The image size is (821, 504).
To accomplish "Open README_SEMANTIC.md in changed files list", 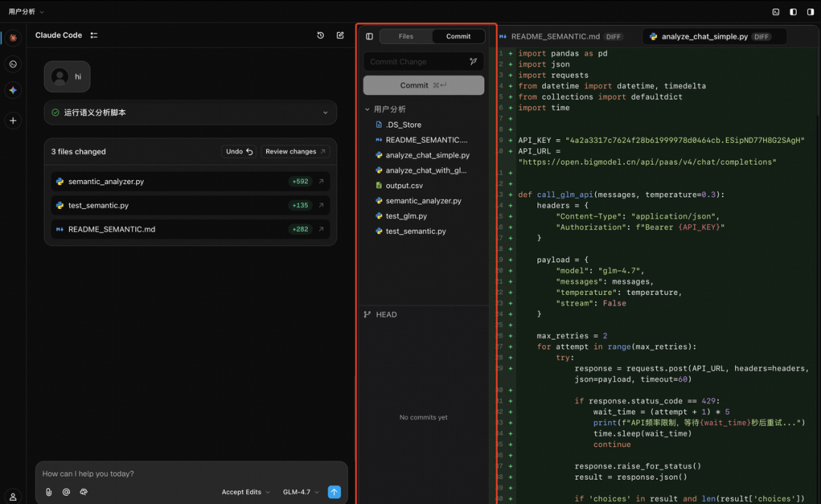I will tap(190, 230).
